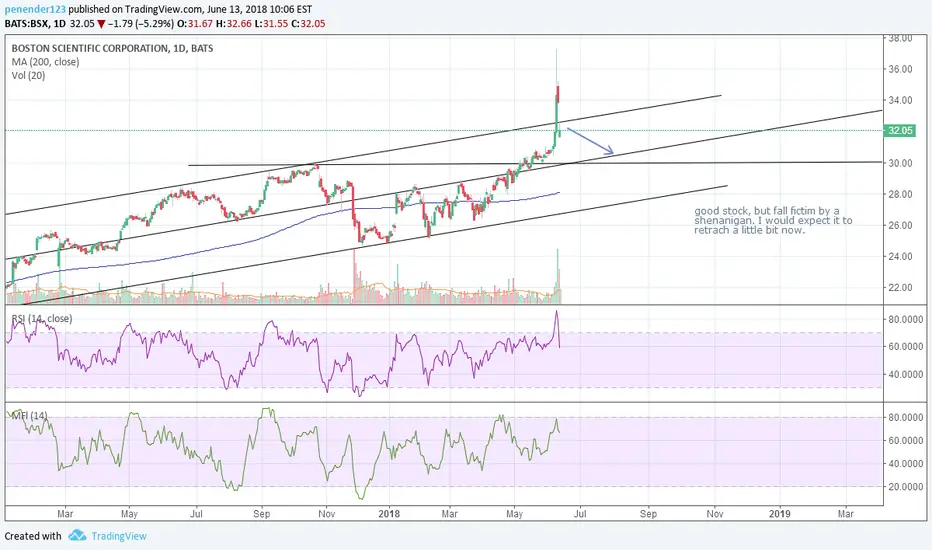932x550 pixels.
Task: Click the 'O:31.67' open value in header
Action: [x=195, y=24]
